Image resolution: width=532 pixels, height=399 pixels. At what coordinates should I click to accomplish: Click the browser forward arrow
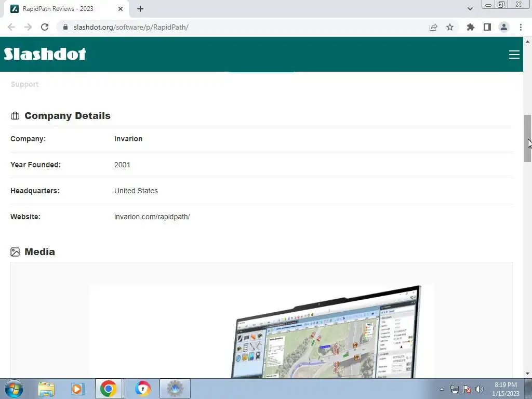click(x=28, y=27)
